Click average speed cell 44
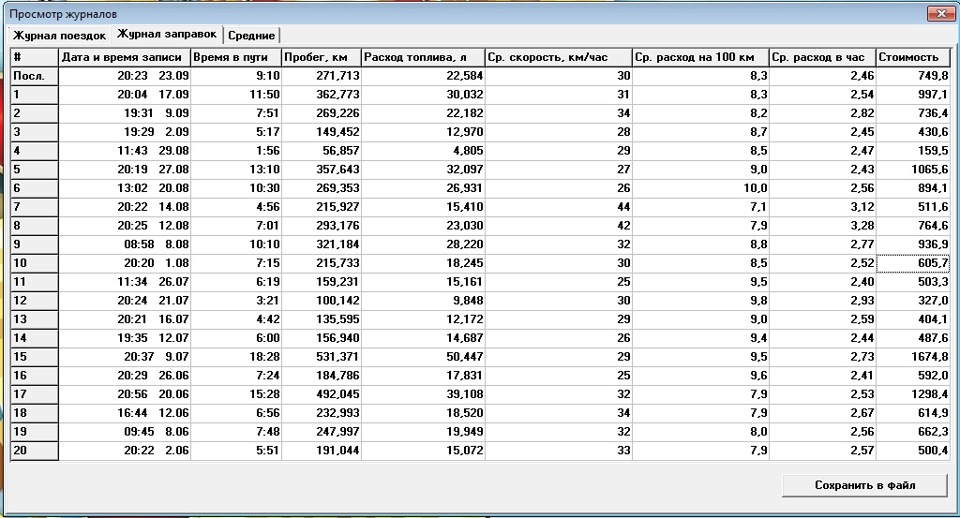 pyautogui.click(x=558, y=207)
